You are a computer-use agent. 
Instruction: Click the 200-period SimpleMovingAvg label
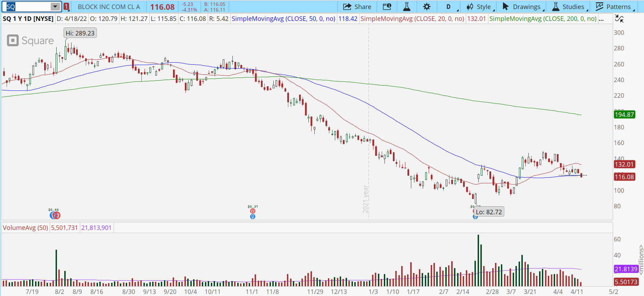(x=543, y=19)
